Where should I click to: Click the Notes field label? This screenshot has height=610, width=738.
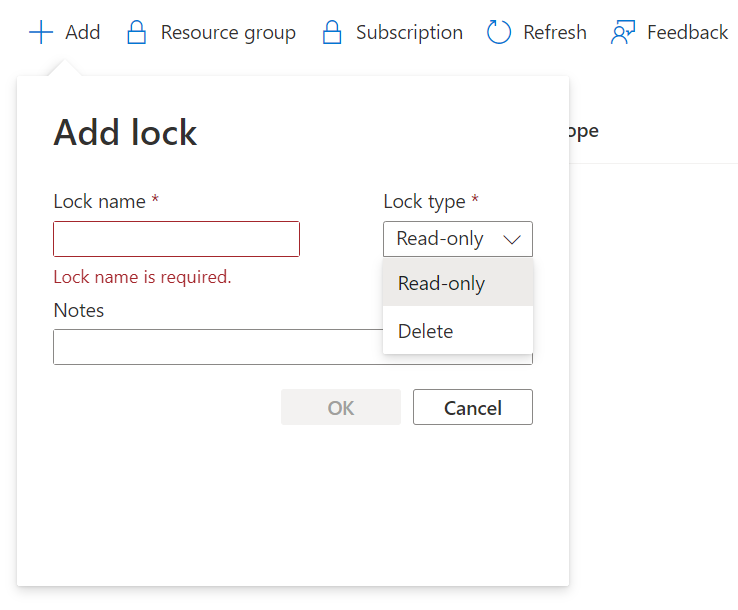(x=79, y=310)
